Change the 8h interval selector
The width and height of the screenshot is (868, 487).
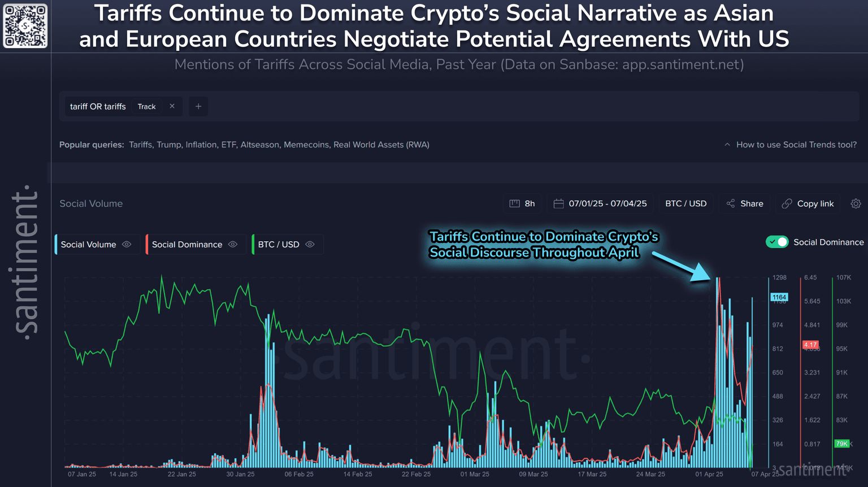(x=522, y=203)
